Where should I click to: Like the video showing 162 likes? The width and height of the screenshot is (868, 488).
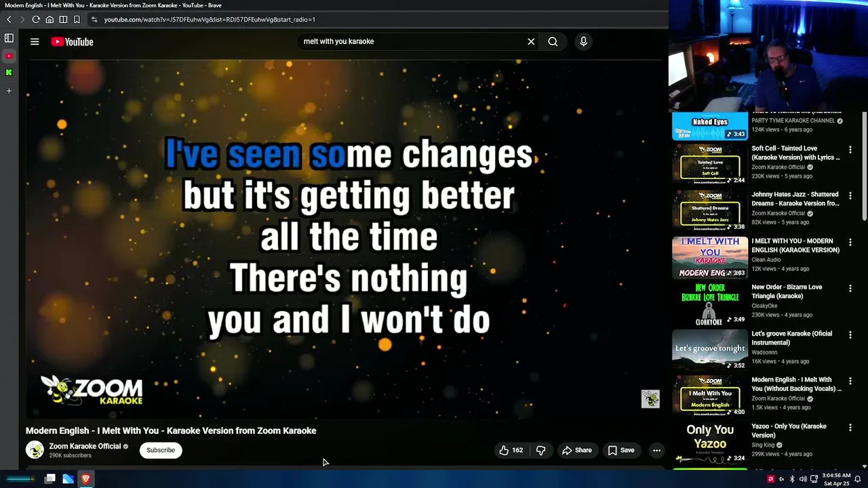coord(511,450)
